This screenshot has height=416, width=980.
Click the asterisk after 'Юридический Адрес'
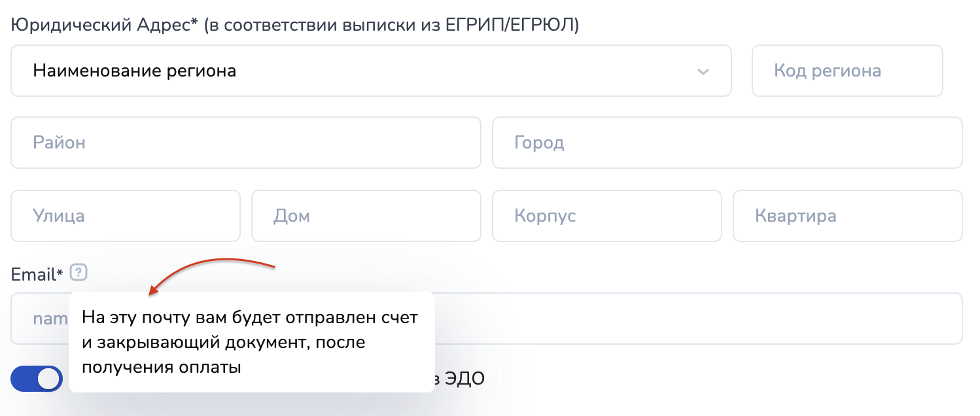tap(194, 24)
